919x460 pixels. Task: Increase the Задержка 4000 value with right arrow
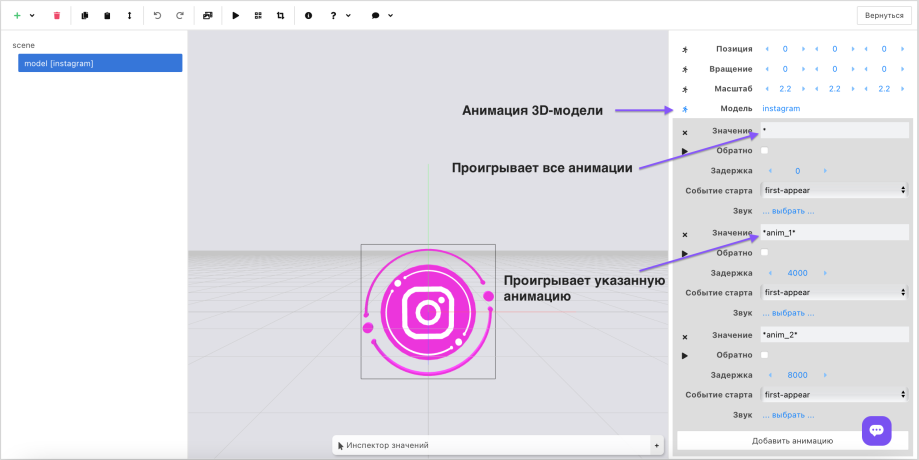[x=826, y=273]
